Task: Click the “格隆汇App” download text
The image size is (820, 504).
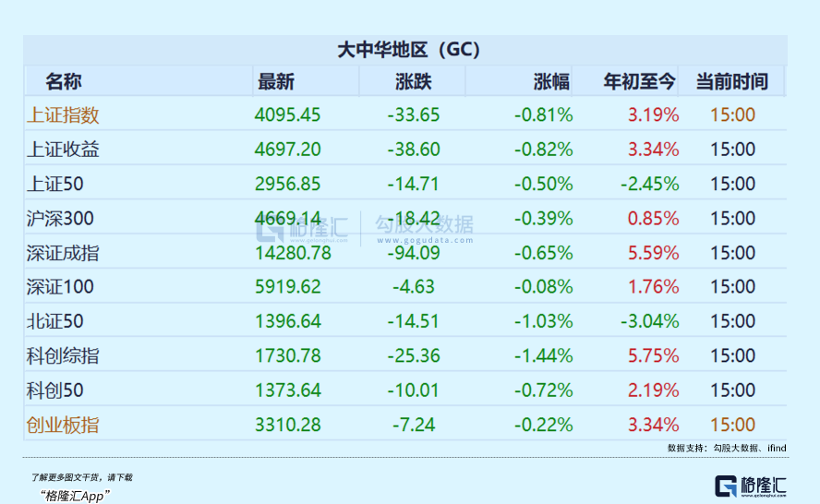Action: 76,495
